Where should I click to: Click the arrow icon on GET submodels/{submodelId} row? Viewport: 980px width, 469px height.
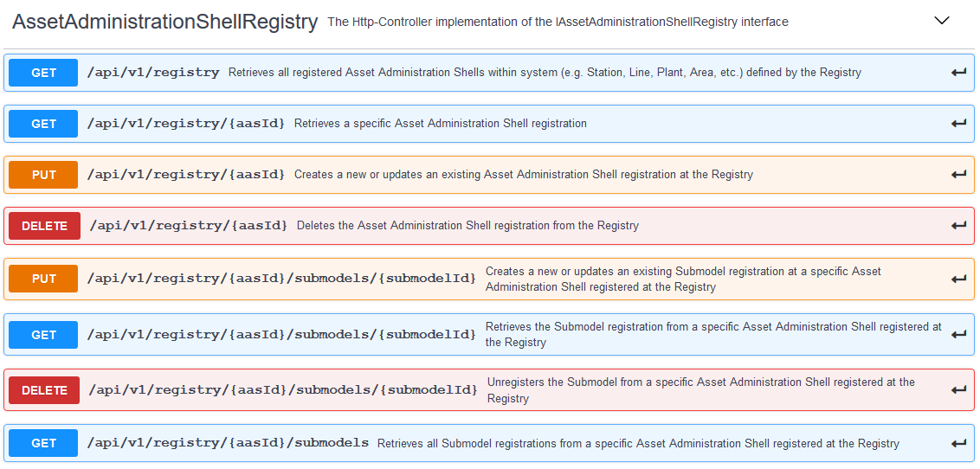(958, 335)
